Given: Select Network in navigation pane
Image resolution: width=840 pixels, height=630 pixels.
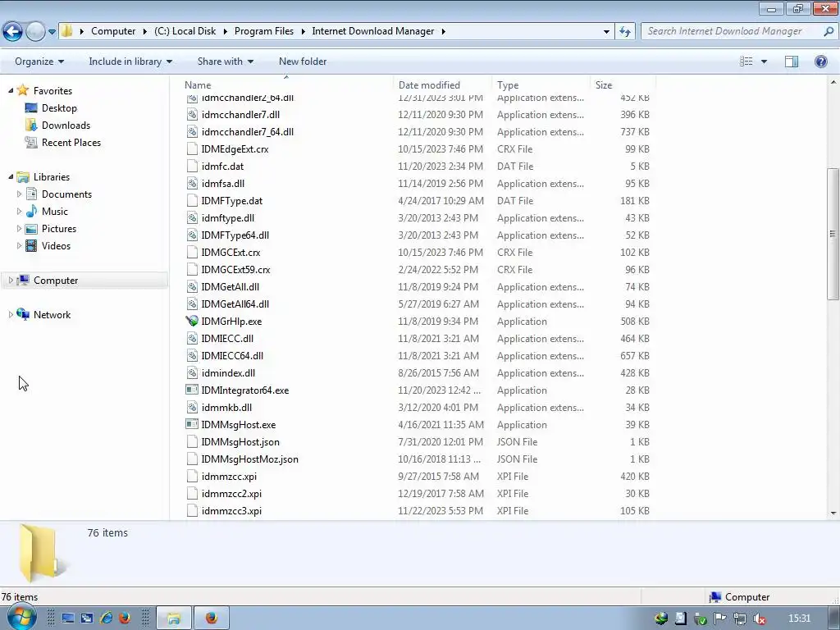Looking at the screenshot, I should point(52,315).
